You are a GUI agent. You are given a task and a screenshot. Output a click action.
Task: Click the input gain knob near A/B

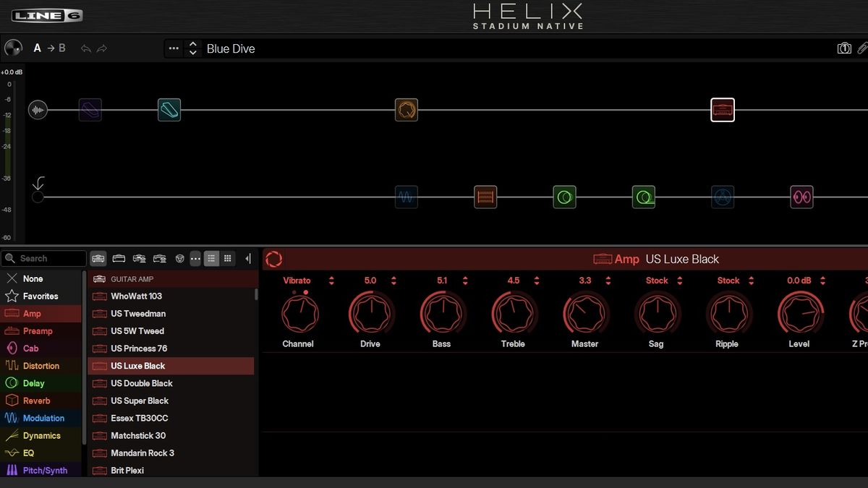tap(13, 48)
